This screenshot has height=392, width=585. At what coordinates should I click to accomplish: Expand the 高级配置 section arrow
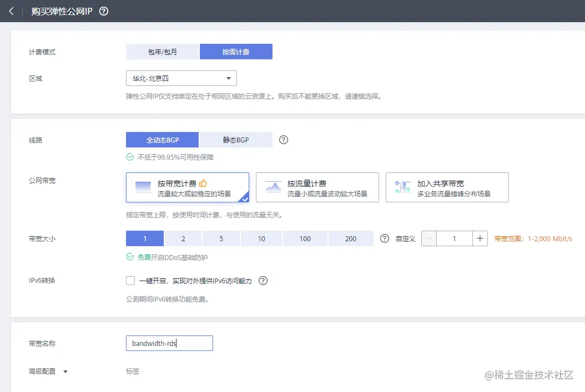[x=65, y=371]
